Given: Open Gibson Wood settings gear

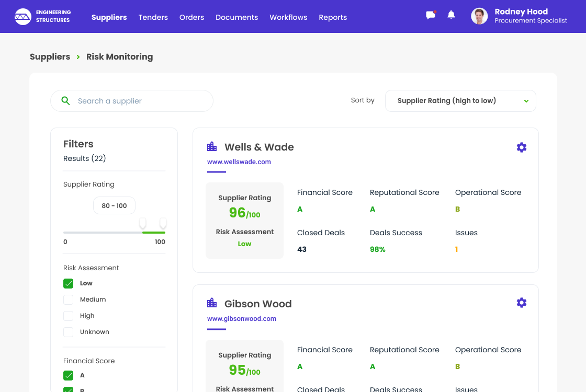Looking at the screenshot, I should [x=521, y=303].
